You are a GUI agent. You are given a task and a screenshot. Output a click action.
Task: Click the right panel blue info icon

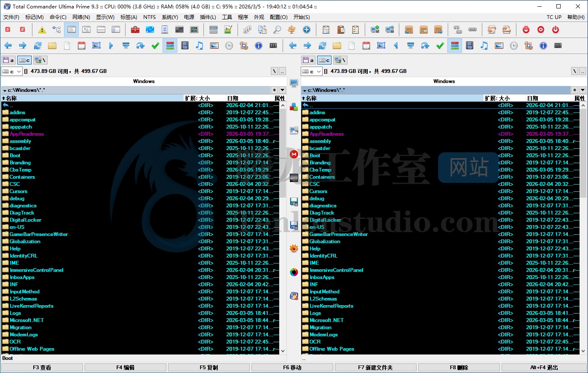tap(543, 46)
